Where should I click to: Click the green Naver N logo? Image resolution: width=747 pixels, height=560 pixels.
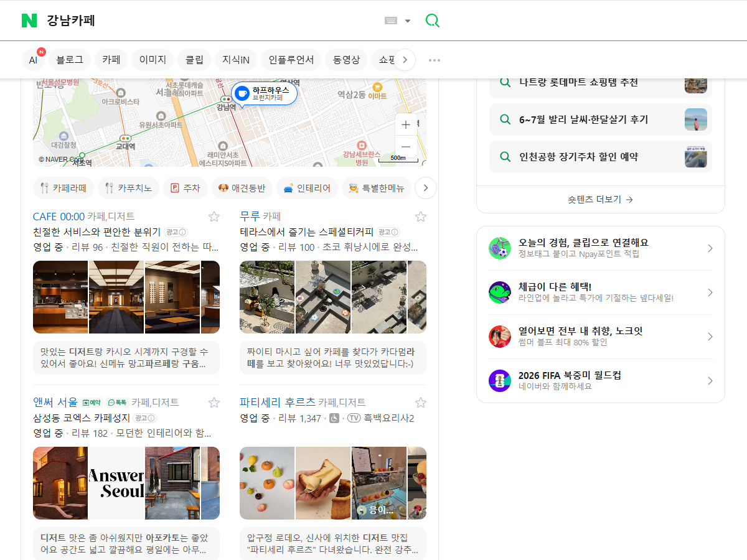[x=29, y=21]
